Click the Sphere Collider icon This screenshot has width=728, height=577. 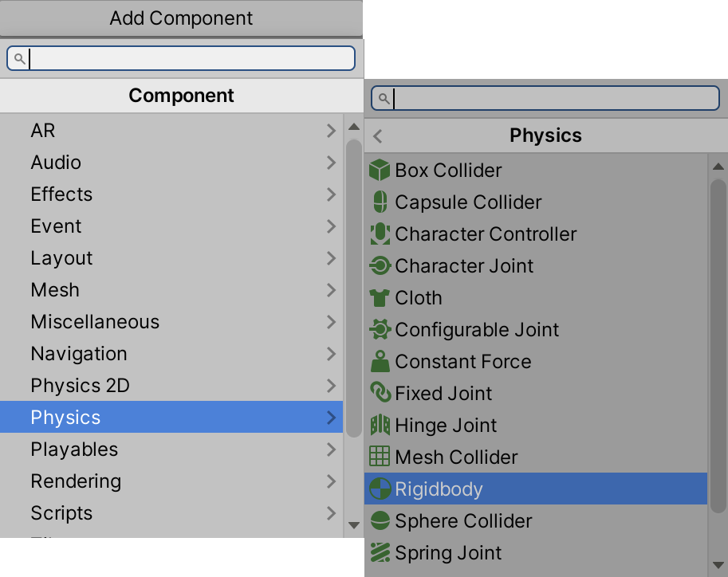[x=380, y=521]
